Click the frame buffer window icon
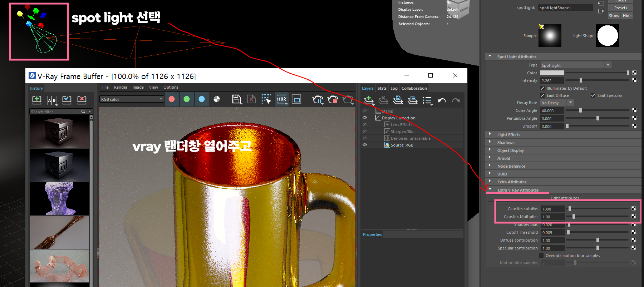Viewport: 644px width, 287px height. 297,99
